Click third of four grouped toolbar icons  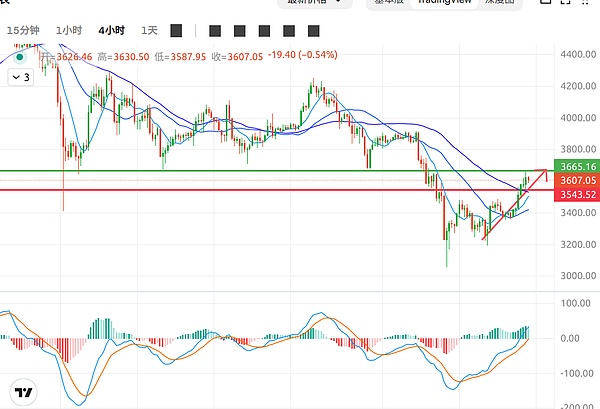pos(267,31)
